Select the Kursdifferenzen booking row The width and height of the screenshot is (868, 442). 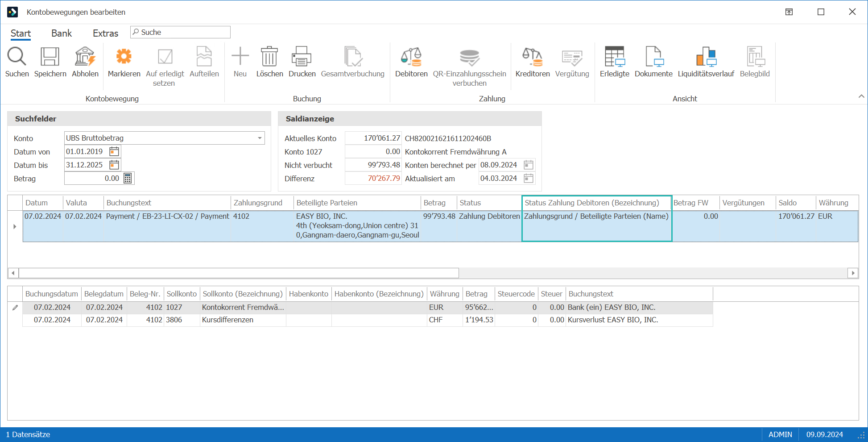tap(368, 320)
